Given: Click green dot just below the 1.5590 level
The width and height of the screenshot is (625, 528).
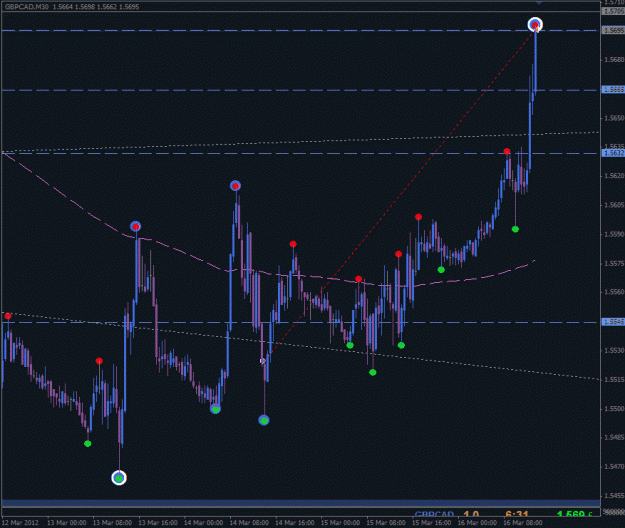Looking at the screenshot, I should (x=515, y=229).
